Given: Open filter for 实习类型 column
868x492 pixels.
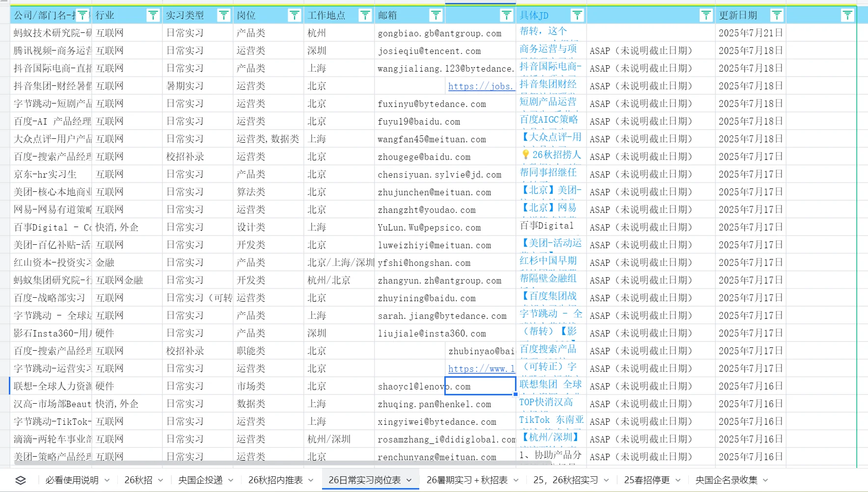Looking at the screenshot, I should coord(224,16).
